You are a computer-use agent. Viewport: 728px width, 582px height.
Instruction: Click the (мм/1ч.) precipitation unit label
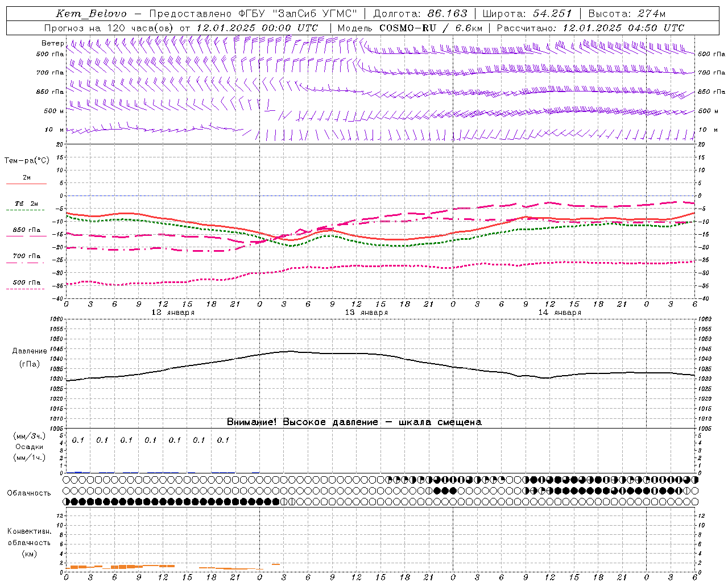pyautogui.click(x=30, y=458)
